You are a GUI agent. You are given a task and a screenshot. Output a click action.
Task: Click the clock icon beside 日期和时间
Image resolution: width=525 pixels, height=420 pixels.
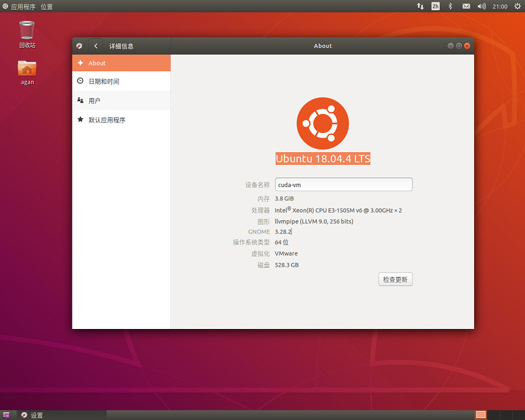tap(80, 81)
